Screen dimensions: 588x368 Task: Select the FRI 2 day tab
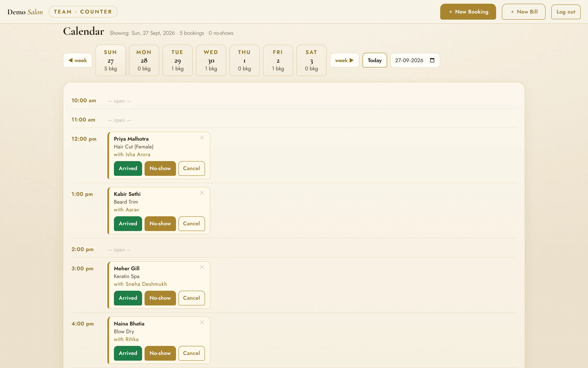tap(278, 60)
